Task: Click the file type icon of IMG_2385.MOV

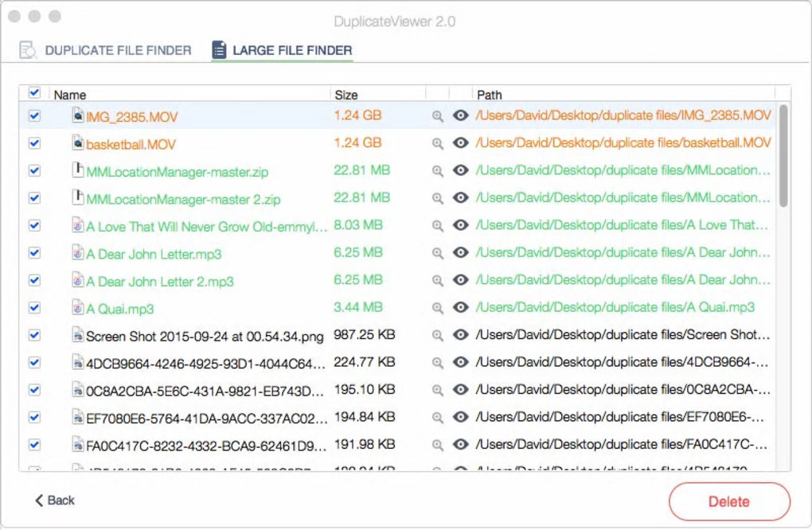Action: (78, 115)
